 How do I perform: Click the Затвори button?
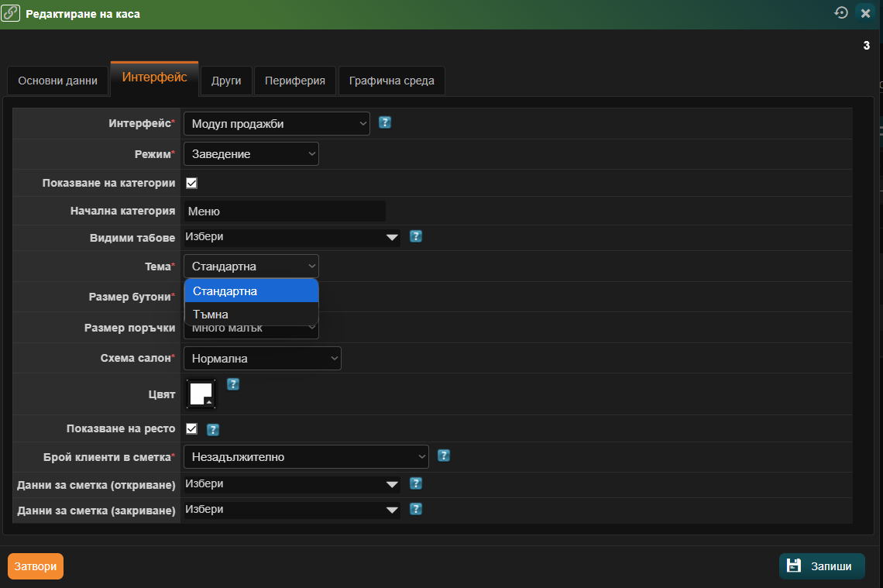(x=36, y=566)
